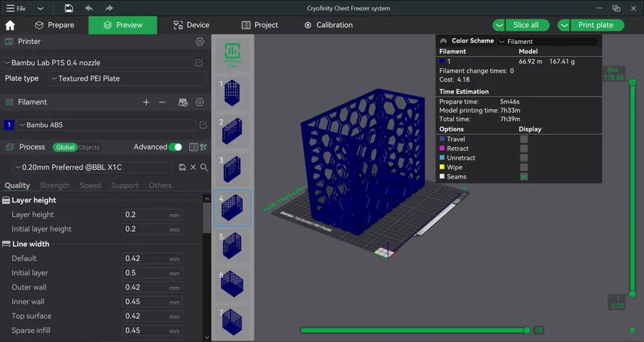This screenshot has width=644, height=342.
Task: Discard process preset changes with X icon
Action: pos(193,167)
